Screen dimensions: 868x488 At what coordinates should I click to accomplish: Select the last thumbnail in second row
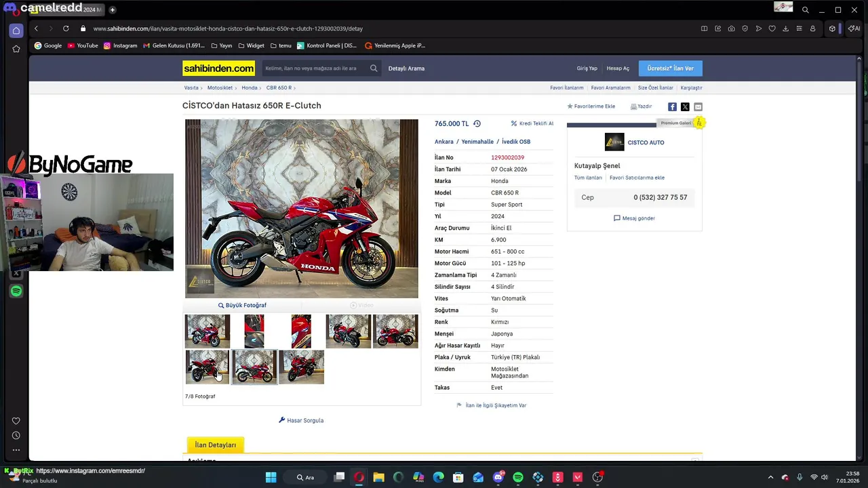pos(301,367)
